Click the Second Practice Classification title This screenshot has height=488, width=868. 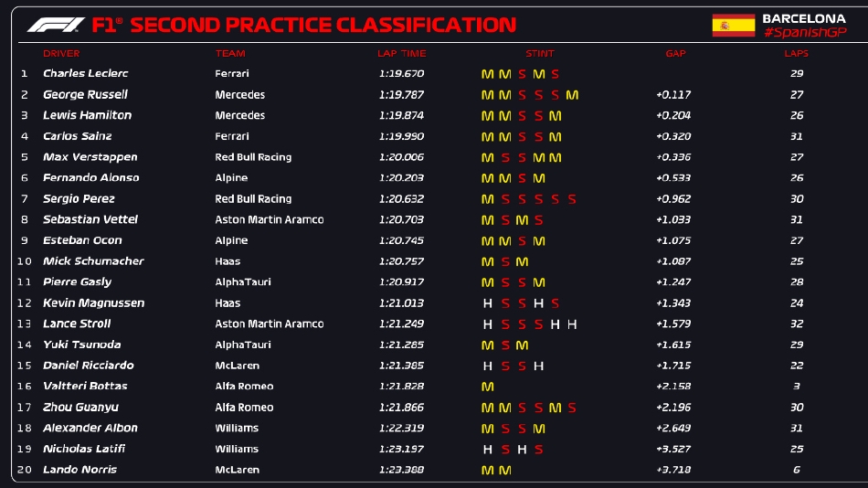pyautogui.click(x=323, y=25)
